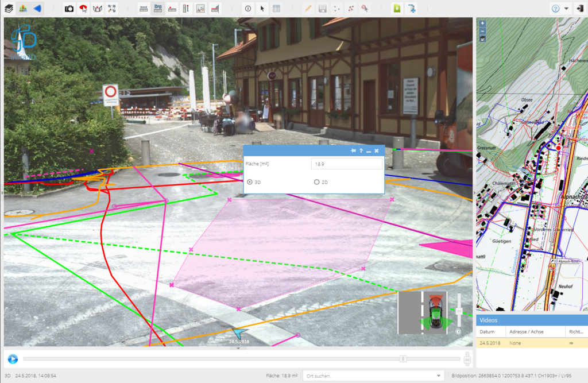
Task: Activate the arrow pointer selection tool
Action: pyautogui.click(x=262, y=9)
